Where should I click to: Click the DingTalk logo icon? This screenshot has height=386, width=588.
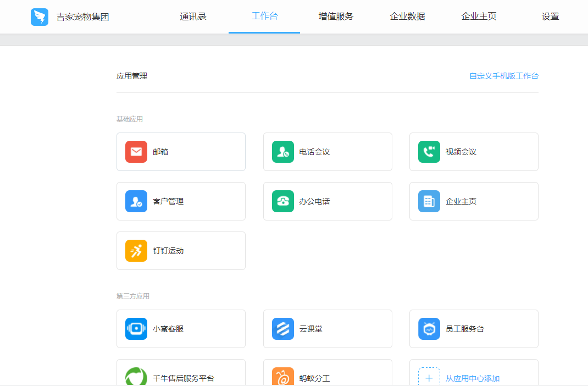(x=40, y=17)
